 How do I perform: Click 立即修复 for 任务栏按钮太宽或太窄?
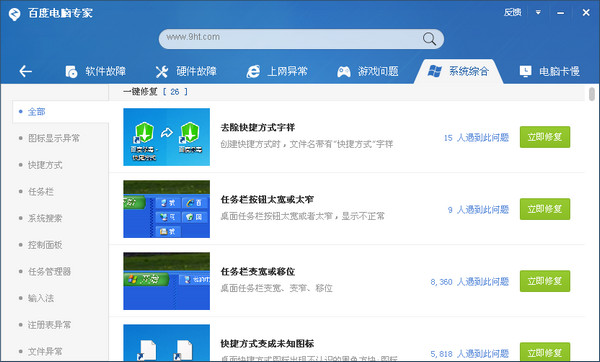545,209
